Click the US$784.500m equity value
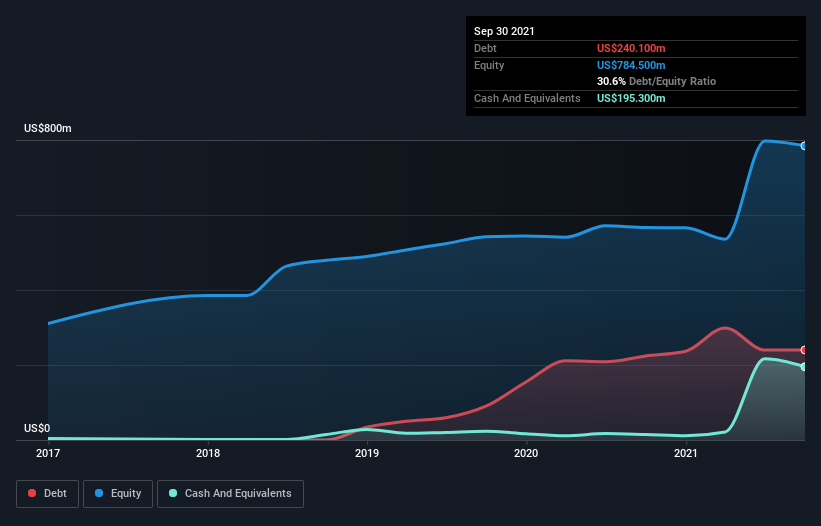821x526 pixels. [x=631, y=65]
